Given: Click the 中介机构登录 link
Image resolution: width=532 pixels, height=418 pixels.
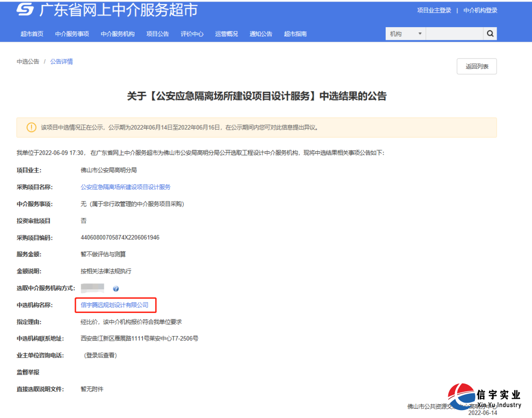Looking at the screenshot, I should point(480,10).
